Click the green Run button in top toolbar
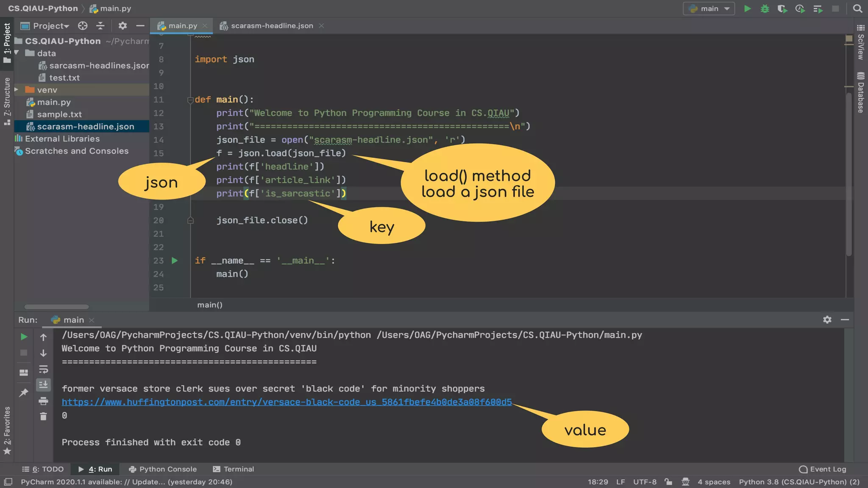868x488 pixels. pyautogui.click(x=748, y=8)
